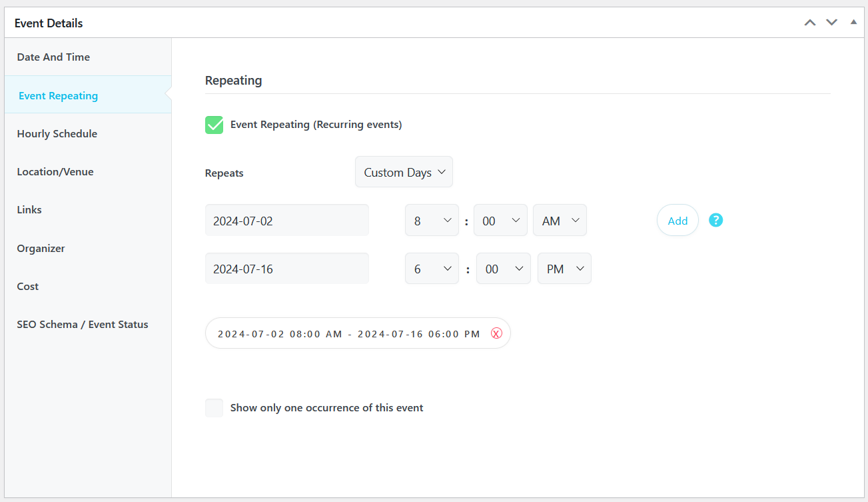Switch to Hourly Schedule tab
Screen dimensions: 868x502
88,133
